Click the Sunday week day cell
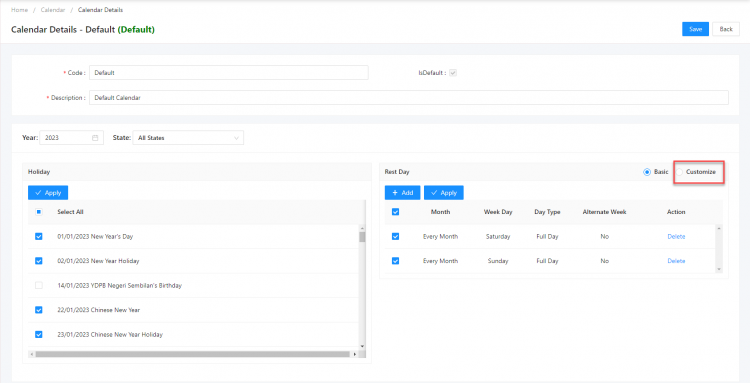The width and height of the screenshot is (750, 383). [x=498, y=261]
